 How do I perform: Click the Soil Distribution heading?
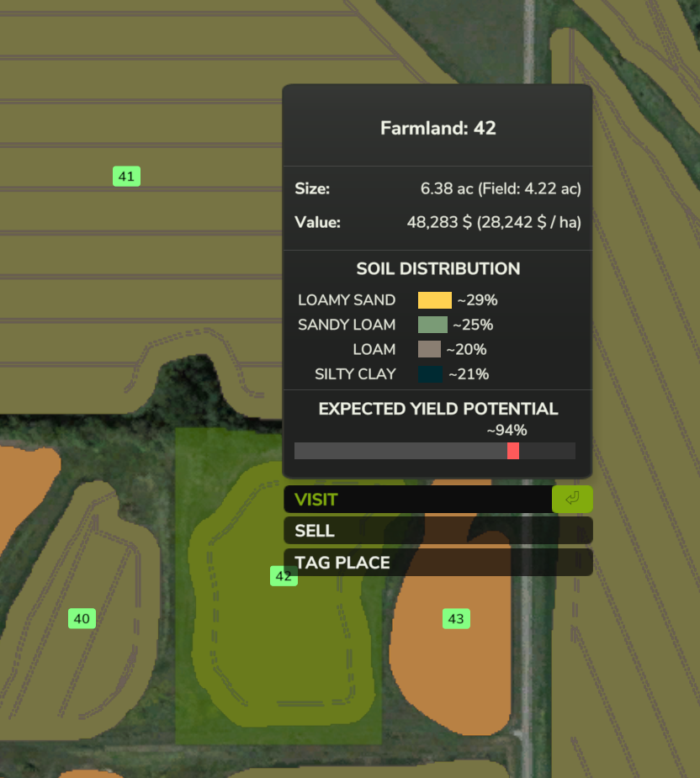click(x=437, y=269)
